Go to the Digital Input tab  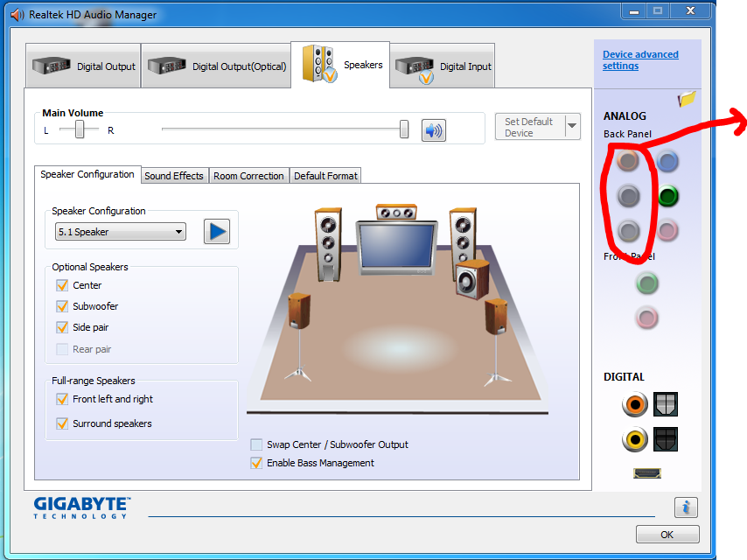(443, 66)
